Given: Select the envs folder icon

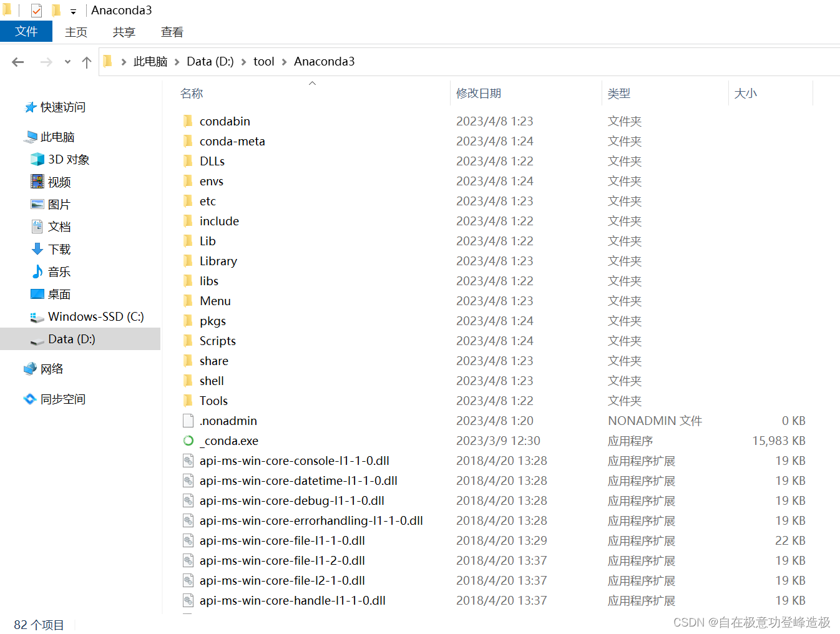Looking at the screenshot, I should [x=188, y=180].
